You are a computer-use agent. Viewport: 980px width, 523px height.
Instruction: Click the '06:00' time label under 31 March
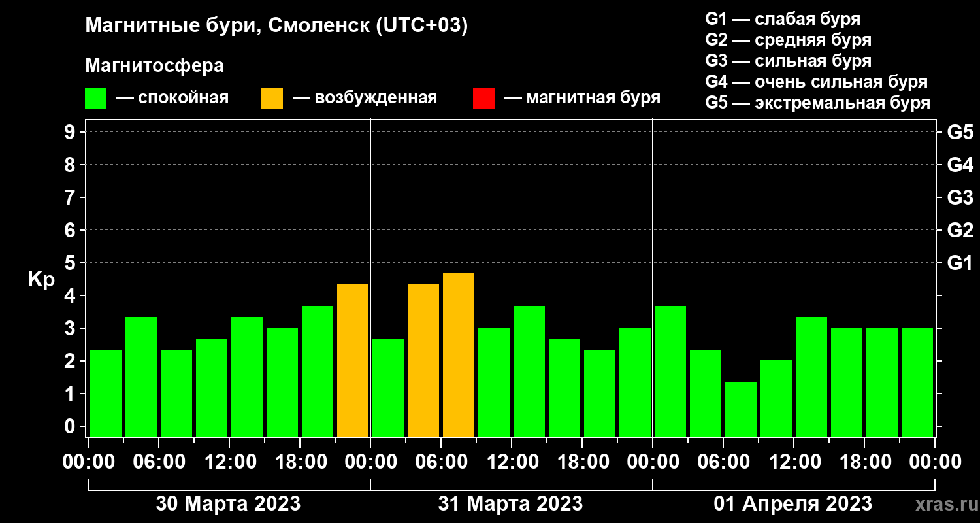pos(441,462)
